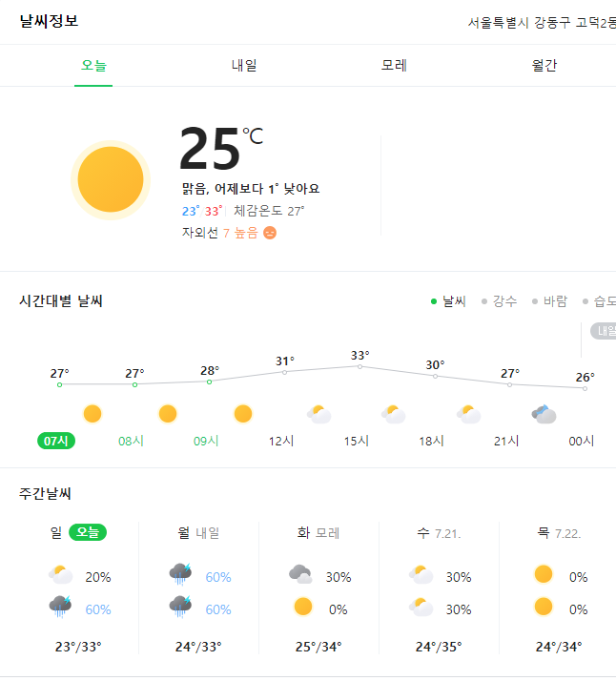Click the UV index orange face icon
The height and width of the screenshot is (681, 616).
point(270,233)
